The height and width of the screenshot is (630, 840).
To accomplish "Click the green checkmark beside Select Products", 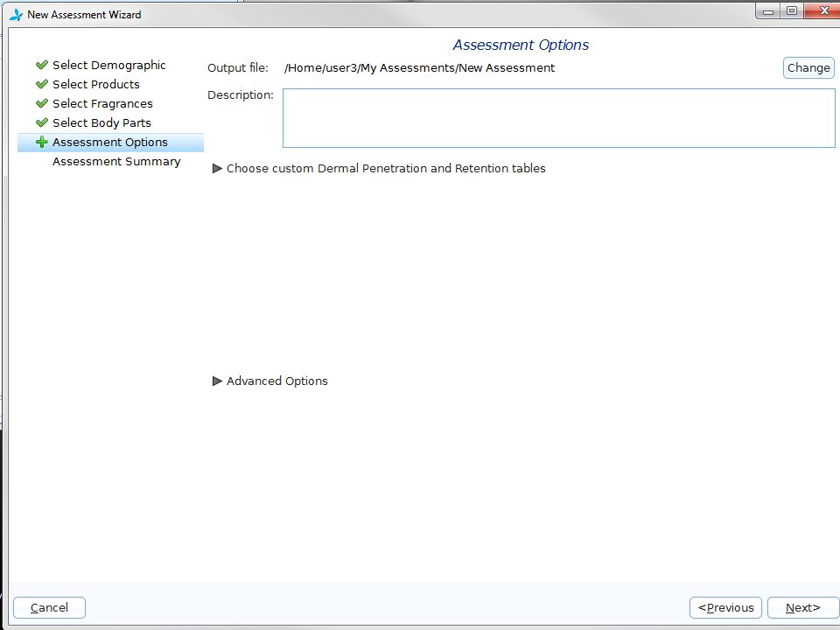I will pyautogui.click(x=42, y=84).
